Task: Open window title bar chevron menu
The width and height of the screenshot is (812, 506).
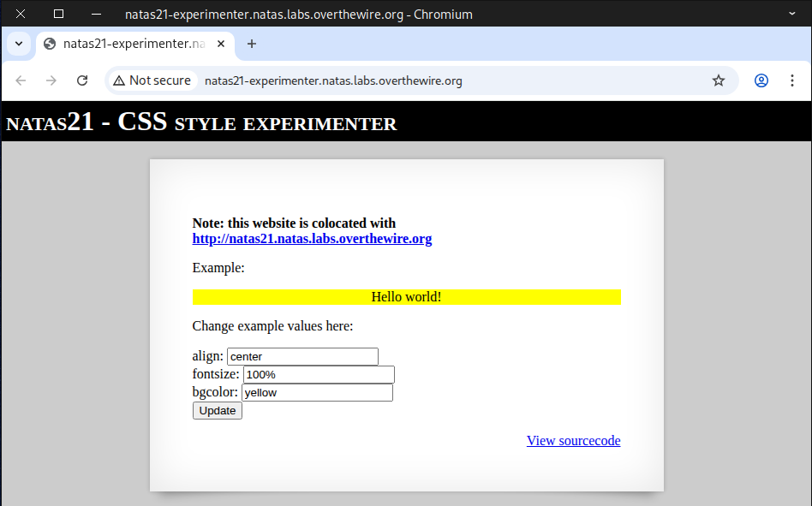Action: pos(792,14)
